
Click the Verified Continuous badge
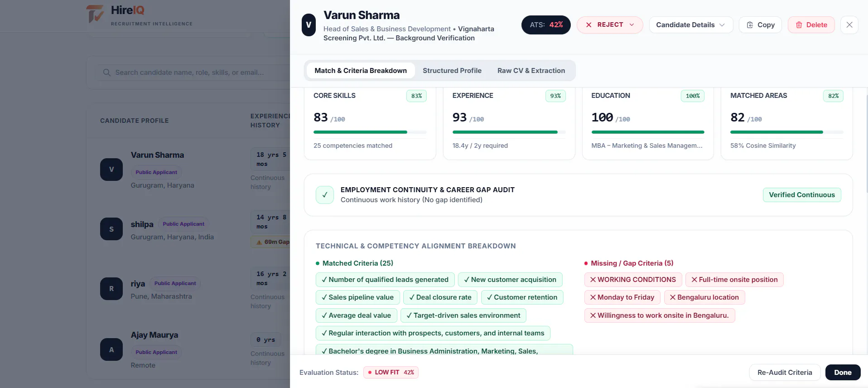802,195
